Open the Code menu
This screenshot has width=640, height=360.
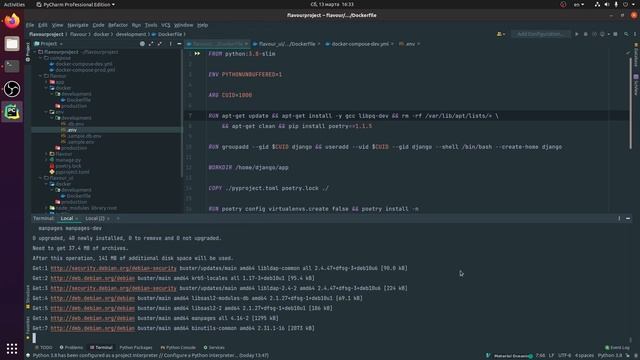click(x=98, y=25)
